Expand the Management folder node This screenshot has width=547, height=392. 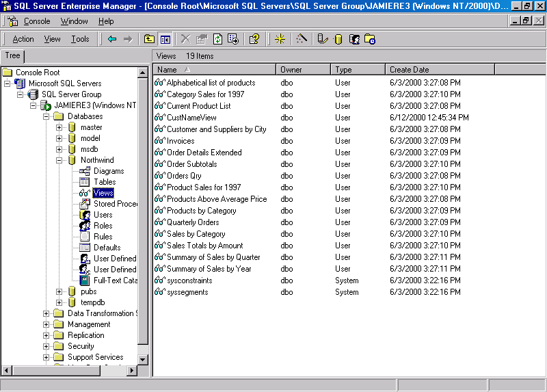click(x=46, y=324)
